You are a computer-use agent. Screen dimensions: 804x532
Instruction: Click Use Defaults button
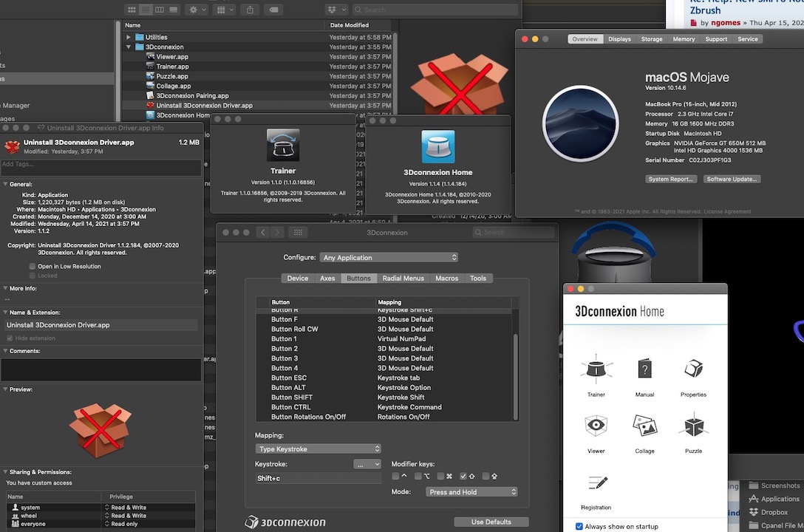[x=491, y=522]
